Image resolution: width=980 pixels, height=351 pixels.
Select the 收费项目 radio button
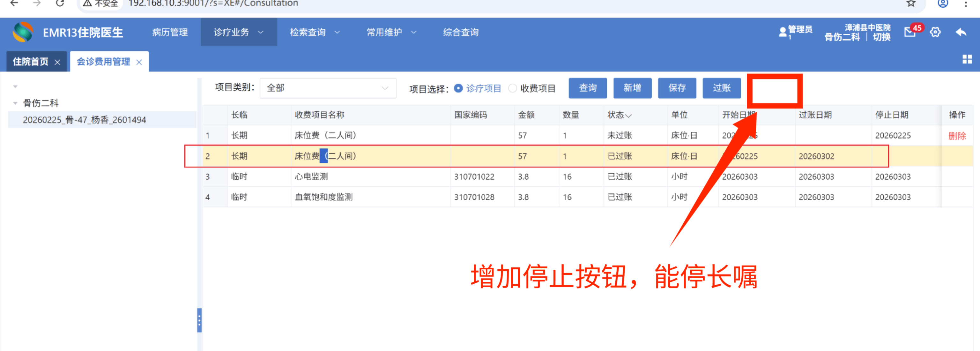[512, 88]
